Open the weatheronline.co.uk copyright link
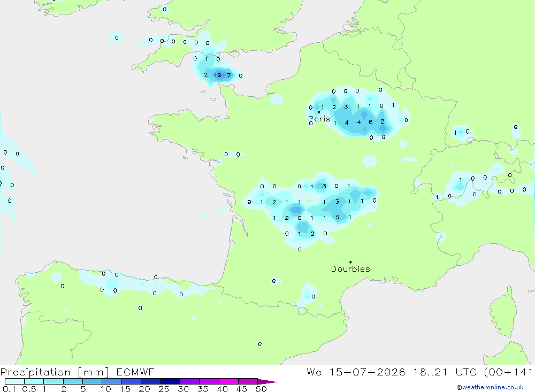Image resolution: width=535 pixels, height=392 pixels. pos(490,387)
